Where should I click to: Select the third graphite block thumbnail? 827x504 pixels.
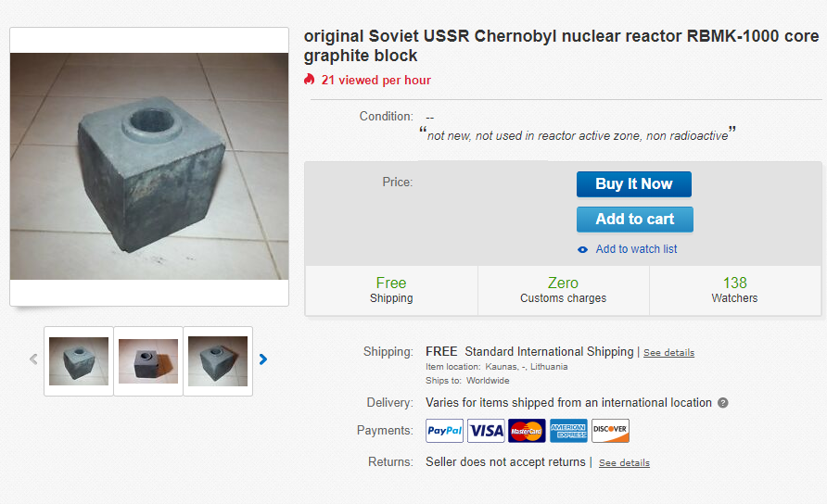[x=218, y=360]
